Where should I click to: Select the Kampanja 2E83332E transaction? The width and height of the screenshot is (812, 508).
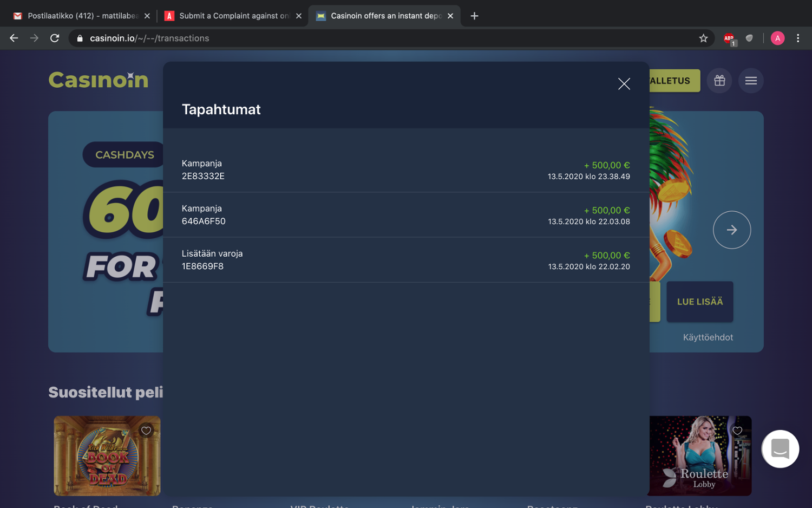click(x=405, y=170)
